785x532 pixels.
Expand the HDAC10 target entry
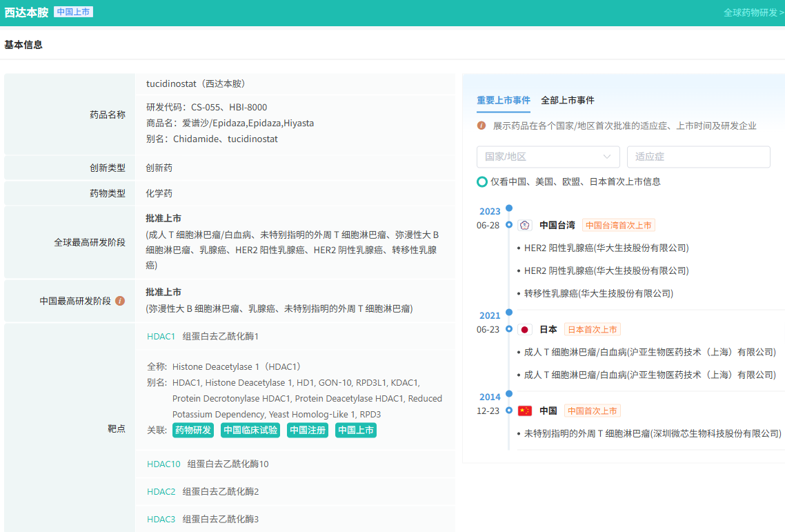click(x=163, y=464)
